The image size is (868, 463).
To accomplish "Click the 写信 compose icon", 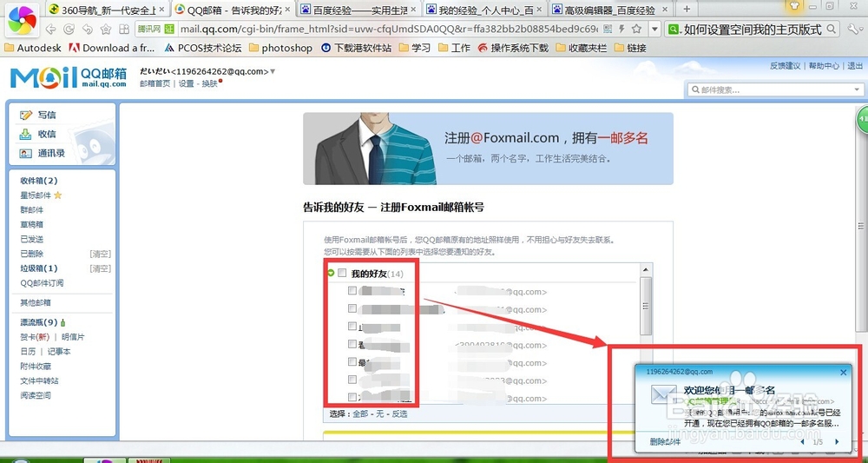I will (26, 116).
